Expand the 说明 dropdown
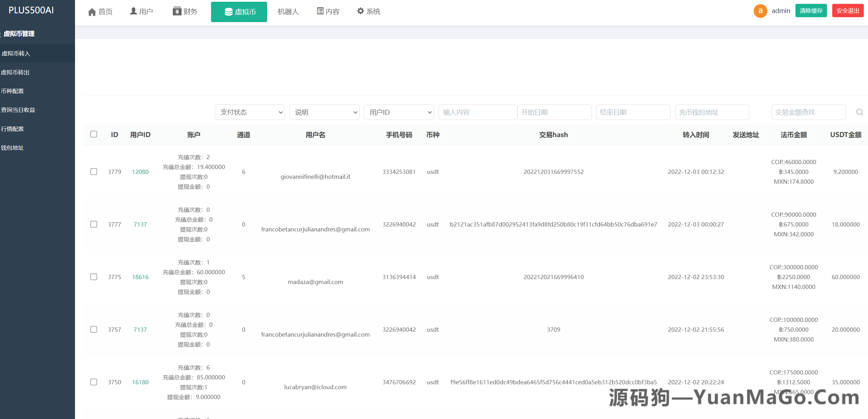This screenshot has height=419, width=868. click(324, 112)
